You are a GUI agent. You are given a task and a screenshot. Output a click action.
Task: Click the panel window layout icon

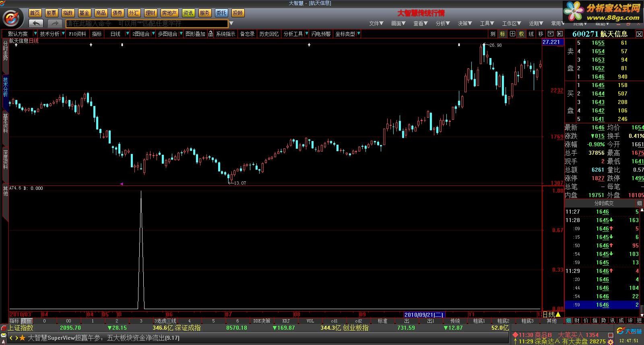(550, 34)
